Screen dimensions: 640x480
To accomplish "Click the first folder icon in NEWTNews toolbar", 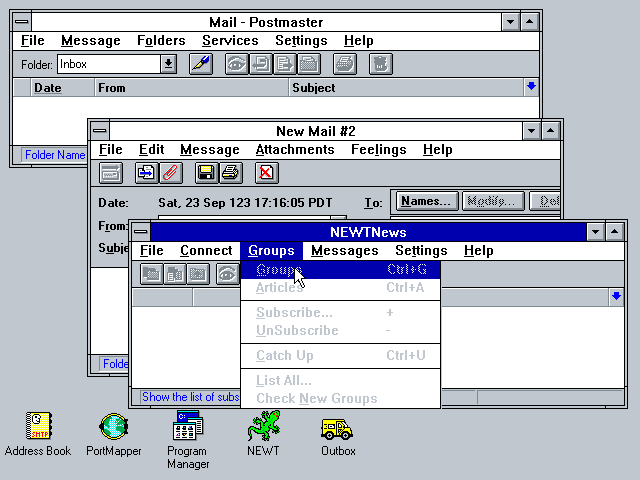I will 151,273.
